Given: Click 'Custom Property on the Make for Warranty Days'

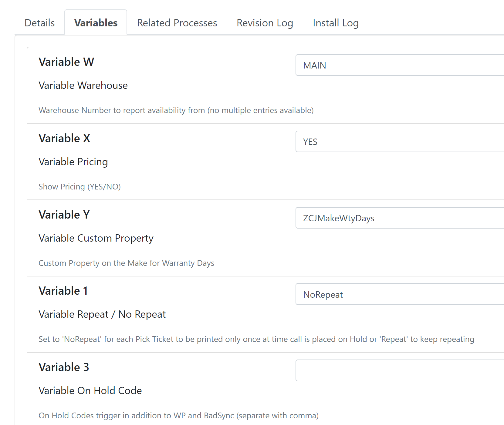Looking at the screenshot, I should tap(126, 263).
